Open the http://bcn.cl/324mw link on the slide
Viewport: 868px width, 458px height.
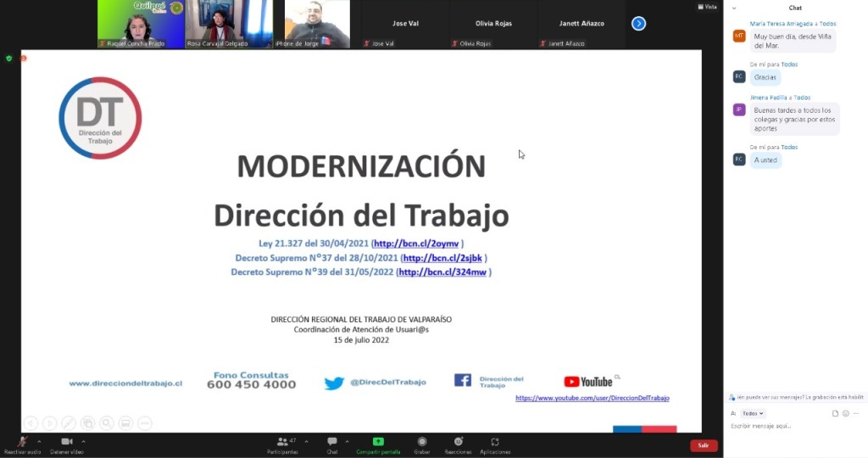pos(442,272)
